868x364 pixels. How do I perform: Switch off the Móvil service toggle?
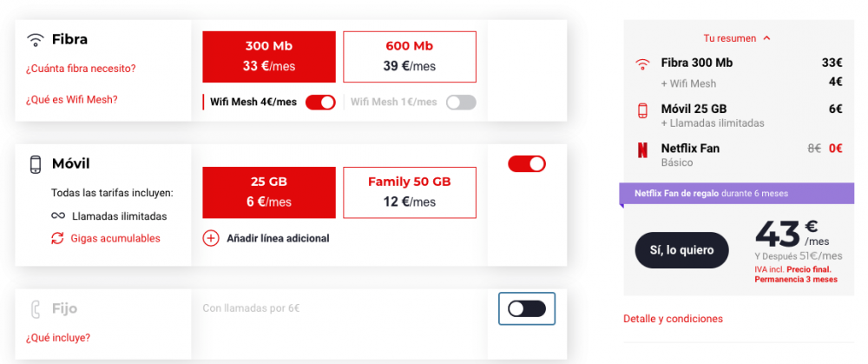click(526, 163)
